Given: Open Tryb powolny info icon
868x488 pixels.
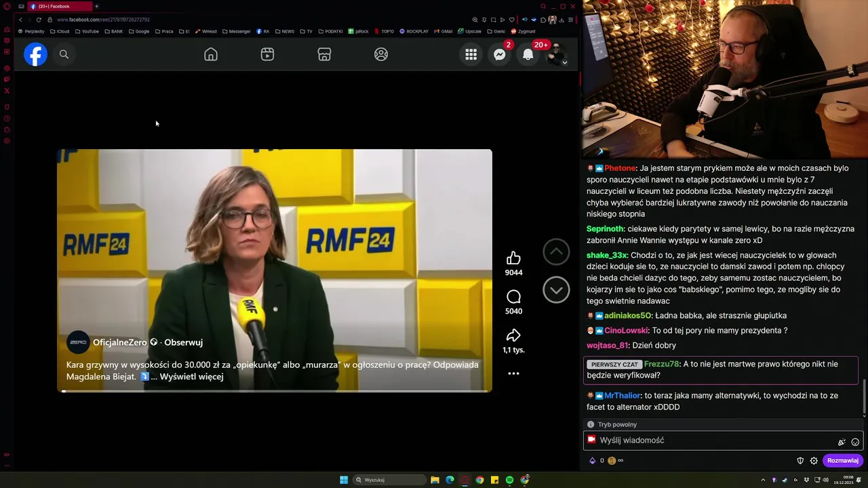Looking at the screenshot, I should (x=591, y=424).
